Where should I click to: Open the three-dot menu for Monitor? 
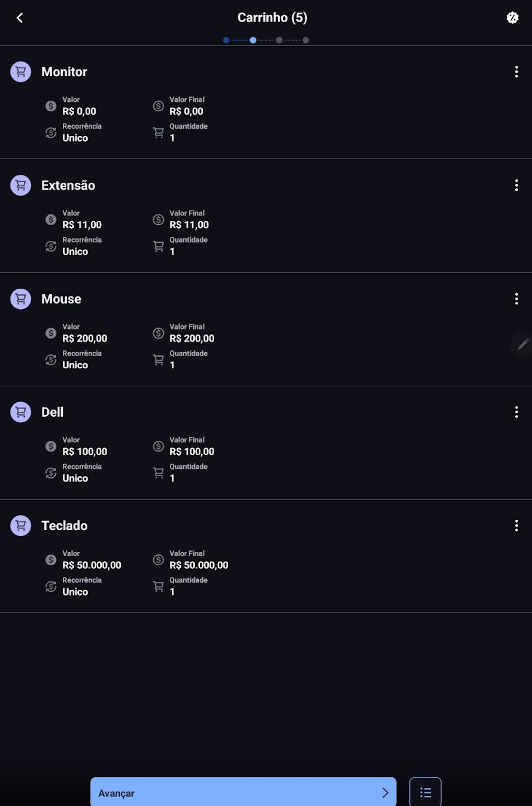pos(516,72)
